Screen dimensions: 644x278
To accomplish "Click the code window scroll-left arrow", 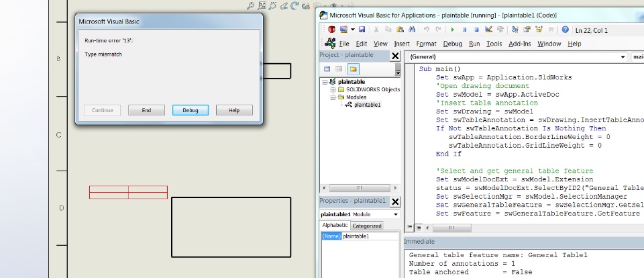I will [427, 228].
